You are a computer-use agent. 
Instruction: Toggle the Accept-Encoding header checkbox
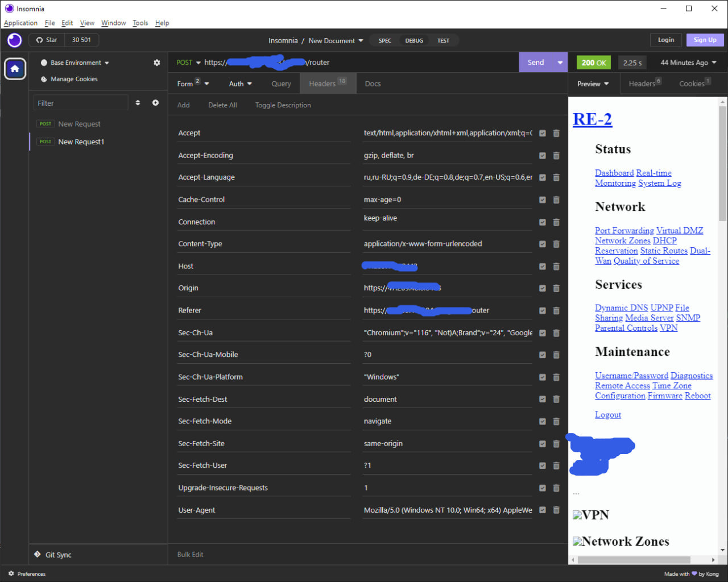point(543,155)
